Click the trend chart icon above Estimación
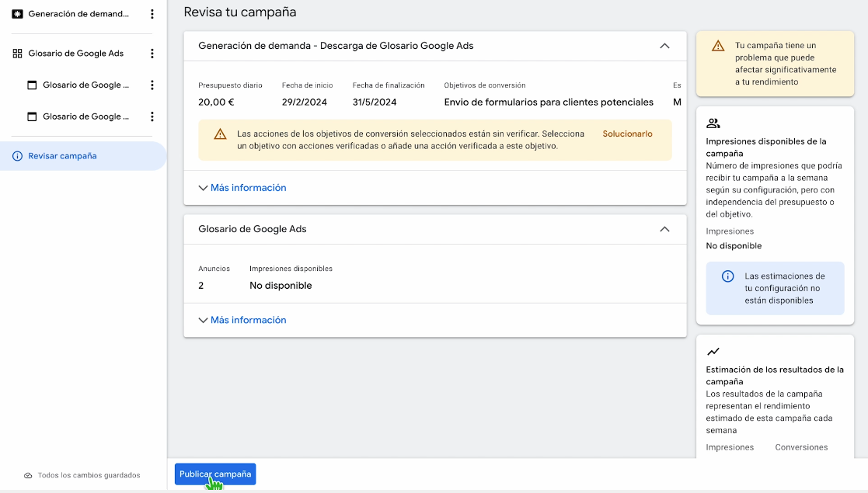The image size is (868, 493). pos(713,352)
